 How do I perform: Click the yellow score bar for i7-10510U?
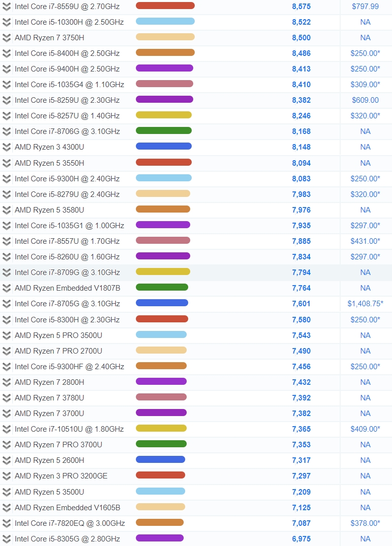point(161,428)
